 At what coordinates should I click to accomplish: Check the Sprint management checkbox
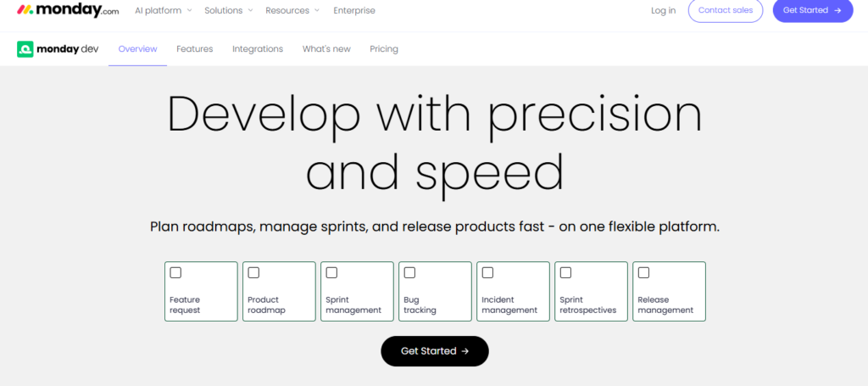point(331,272)
